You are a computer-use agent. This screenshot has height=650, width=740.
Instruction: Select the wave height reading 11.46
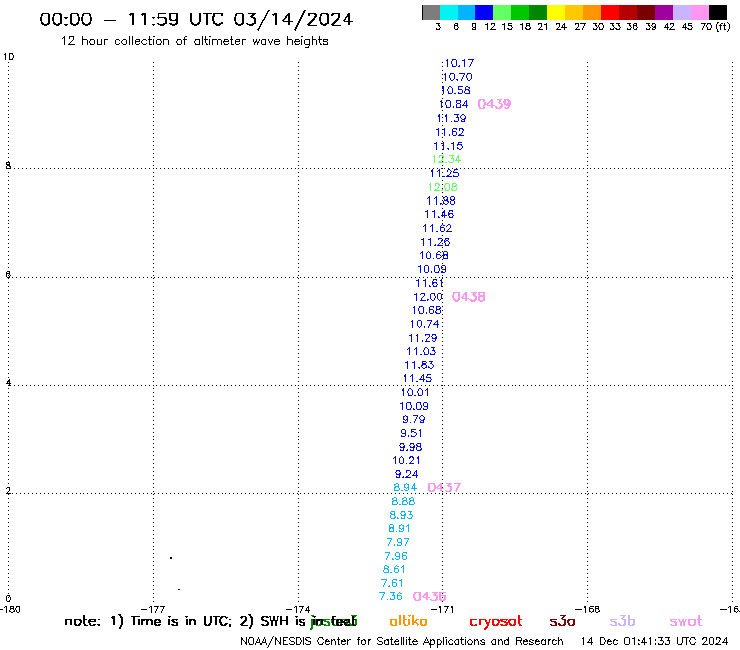[x=439, y=214]
